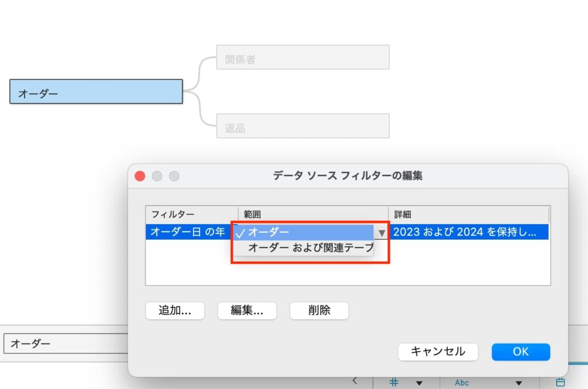Click the red close button of dialog
This screenshot has height=389, width=588.
coord(140,176)
